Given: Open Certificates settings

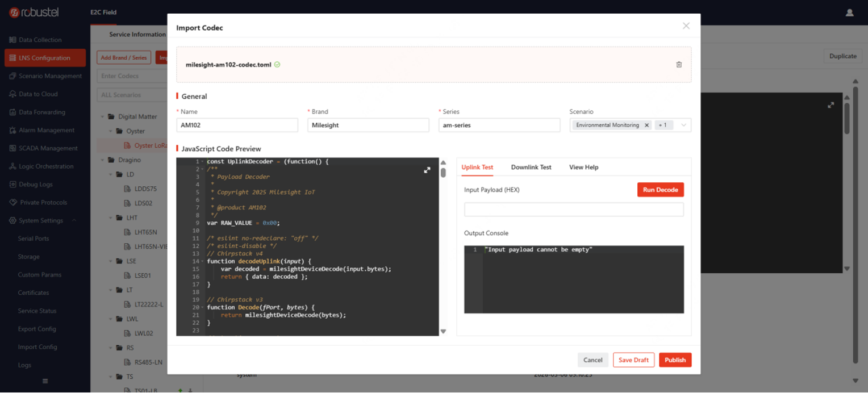Looking at the screenshot, I should pos(34,293).
